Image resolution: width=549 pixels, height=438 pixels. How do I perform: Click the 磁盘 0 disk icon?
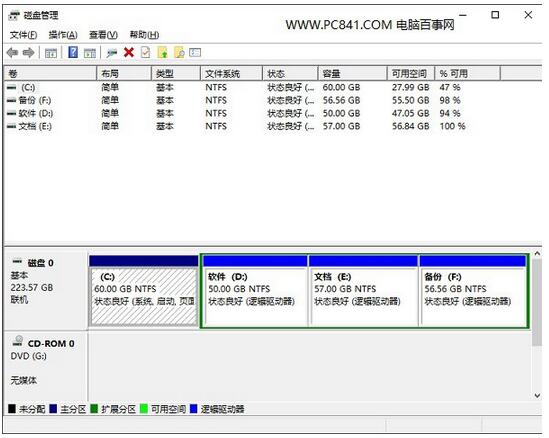tap(17, 261)
